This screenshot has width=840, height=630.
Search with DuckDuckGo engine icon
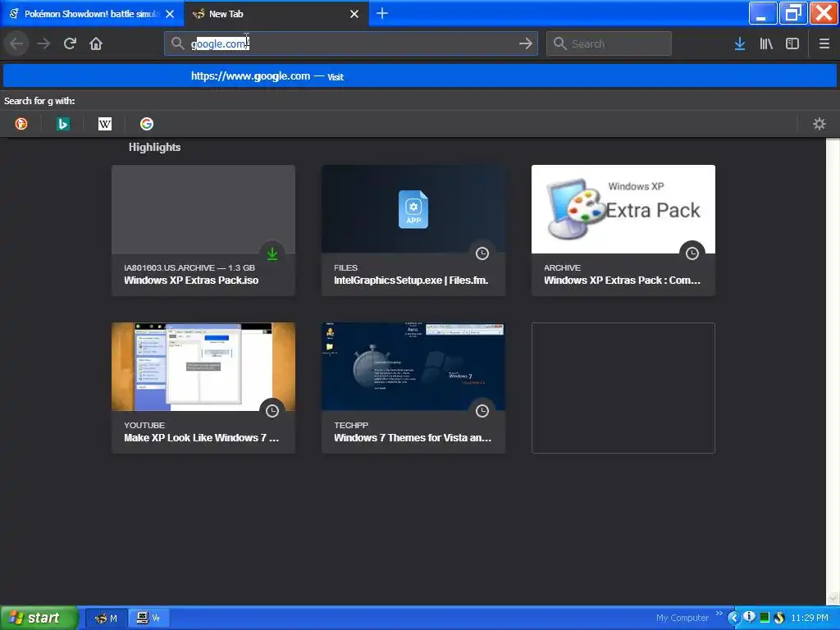21,124
